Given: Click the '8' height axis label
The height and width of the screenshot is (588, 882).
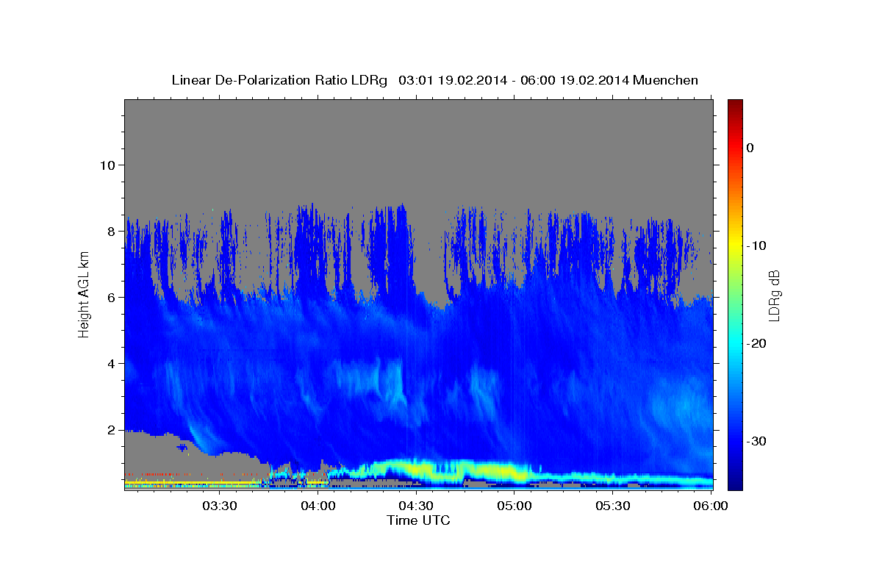Looking at the screenshot, I should [110, 231].
